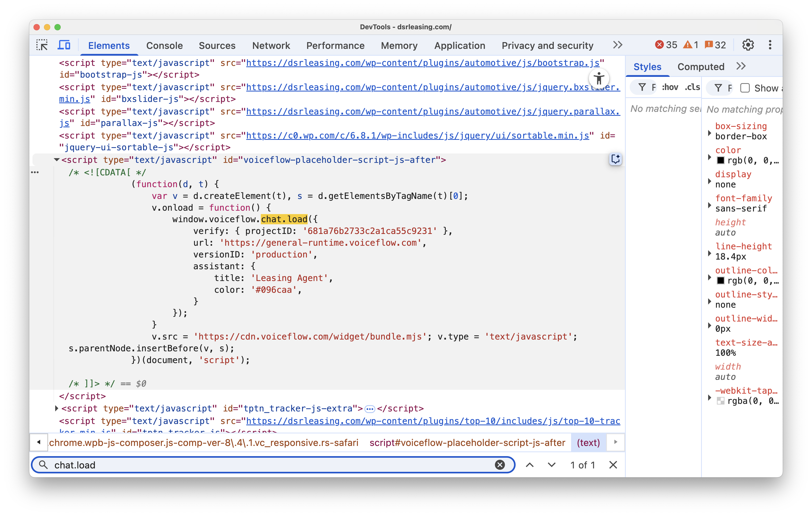Open the jquery.parallax.js script link
Image resolution: width=812 pixels, height=516 pixels.
click(433, 112)
